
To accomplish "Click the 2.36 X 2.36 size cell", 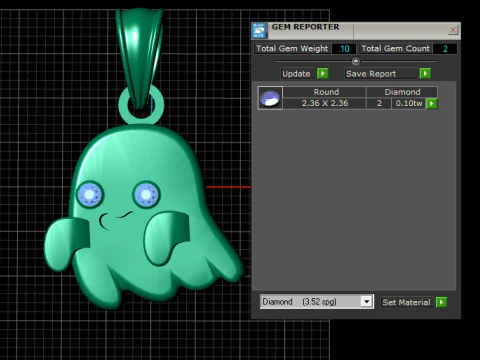I will click(325, 103).
